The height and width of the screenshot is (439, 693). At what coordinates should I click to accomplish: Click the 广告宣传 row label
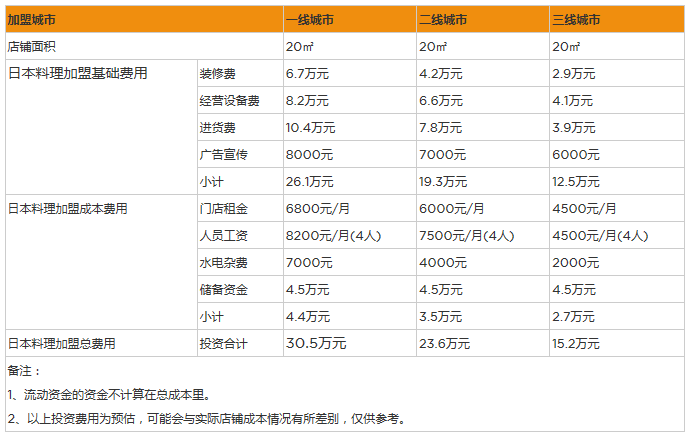[x=223, y=155]
